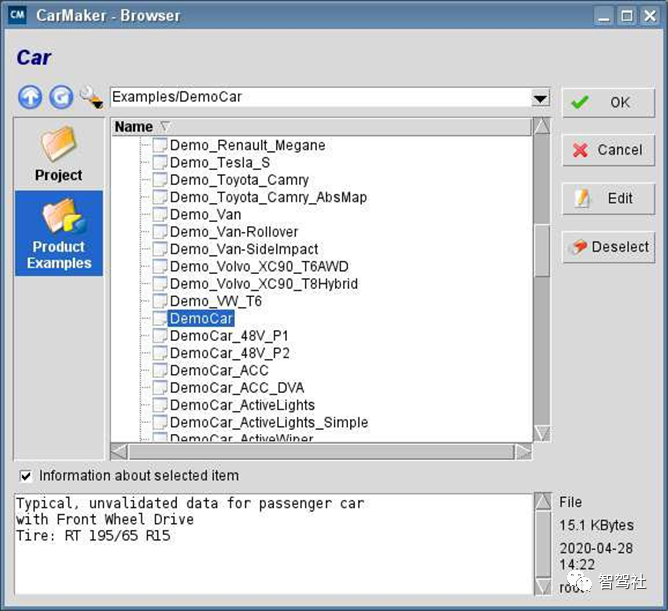Sort by the Name column header
Image resolution: width=668 pixels, height=611 pixels.
click(321, 127)
